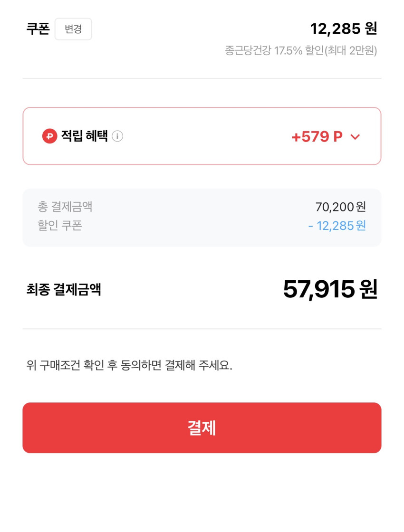The image size is (404, 532).
Task: Tap the 12,285 원 coupon amount at top
Action: coord(343,28)
